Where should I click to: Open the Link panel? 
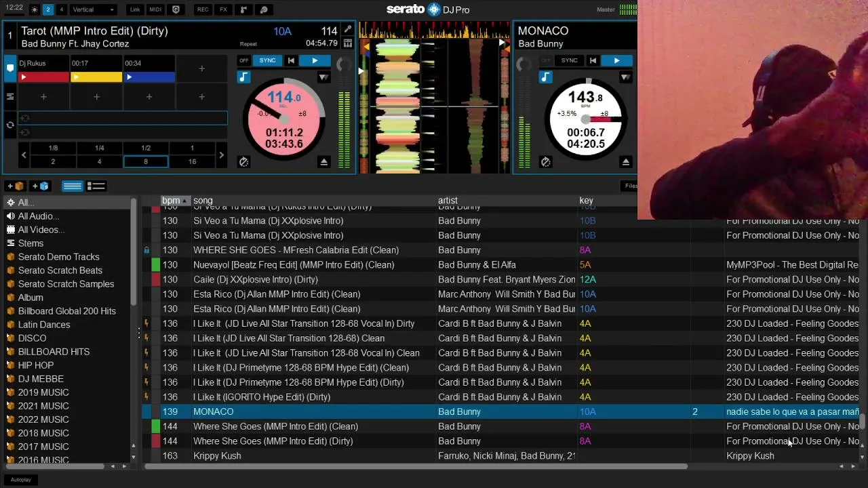tap(135, 9)
